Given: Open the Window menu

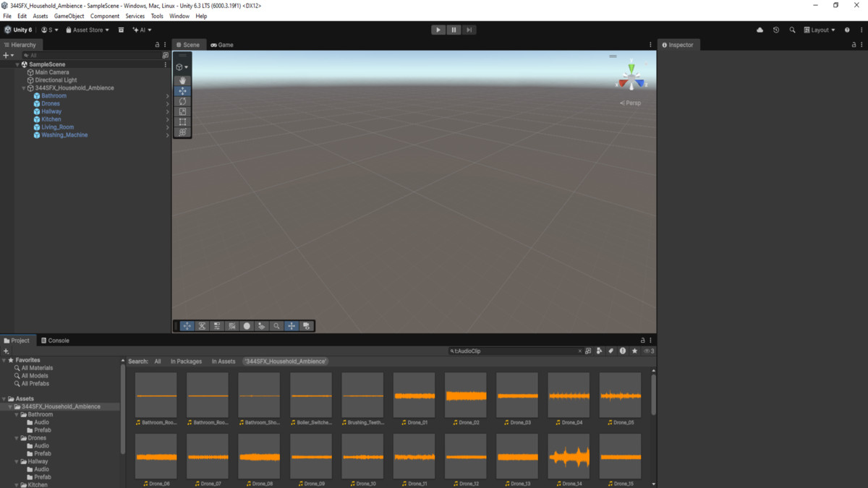Looking at the screenshot, I should 179,16.
